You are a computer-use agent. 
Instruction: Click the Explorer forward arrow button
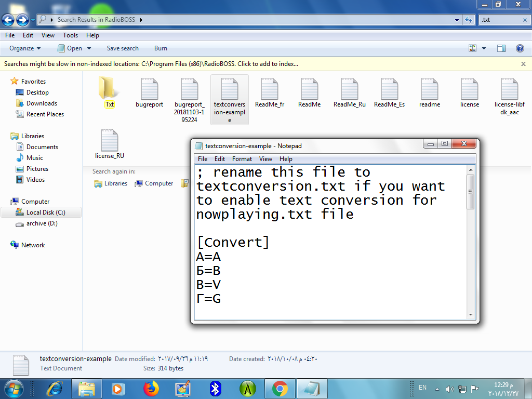pos(22,20)
